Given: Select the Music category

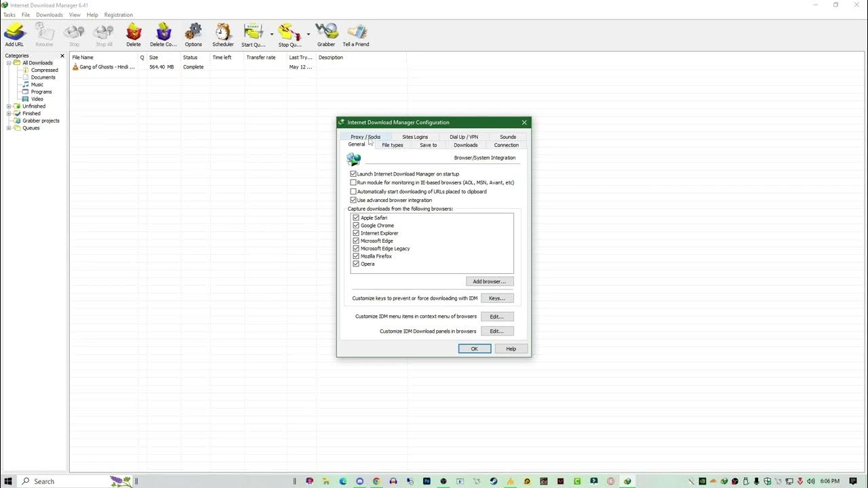Looking at the screenshot, I should click(x=37, y=85).
